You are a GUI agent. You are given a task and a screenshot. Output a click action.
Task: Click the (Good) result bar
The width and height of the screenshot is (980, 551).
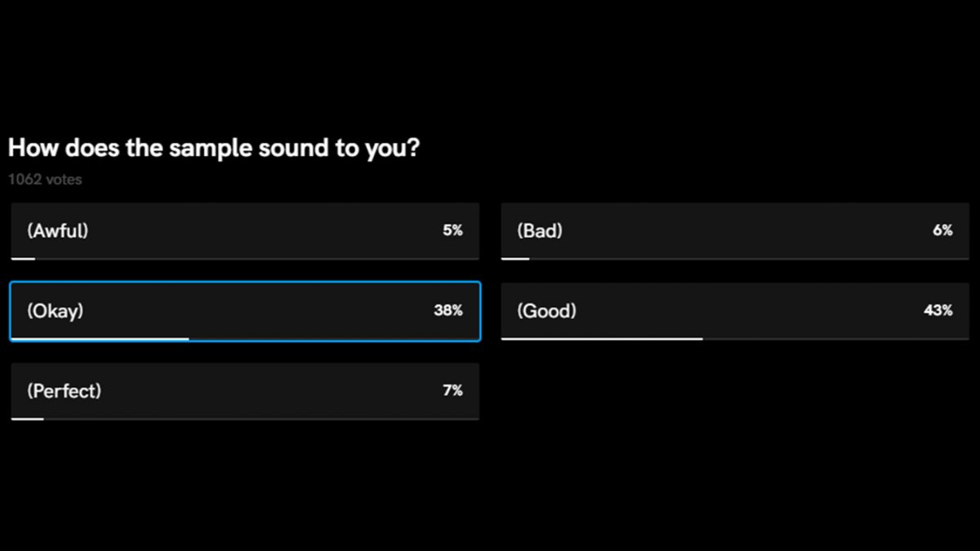(x=604, y=338)
